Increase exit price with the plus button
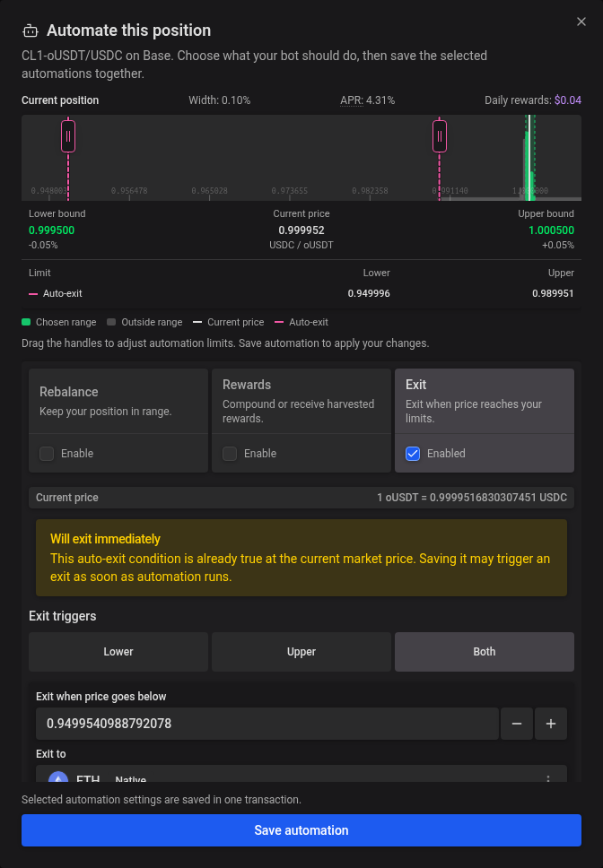The height and width of the screenshot is (868, 603). pyautogui.click(x=551, y=724)
